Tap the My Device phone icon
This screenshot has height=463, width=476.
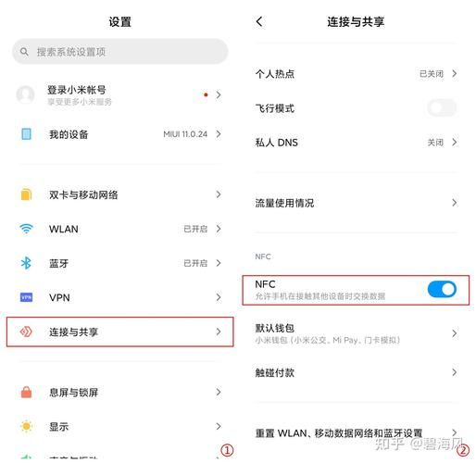tap(26, 134)
